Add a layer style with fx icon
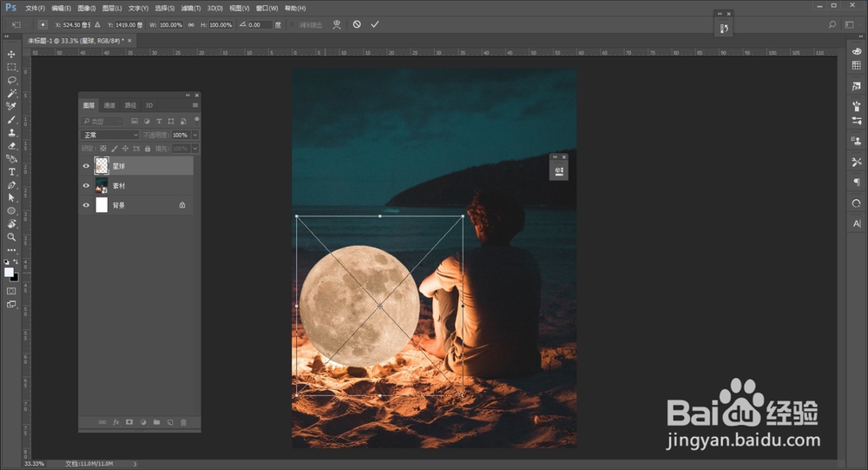This screenshot has width=868, height=470. 116,422
